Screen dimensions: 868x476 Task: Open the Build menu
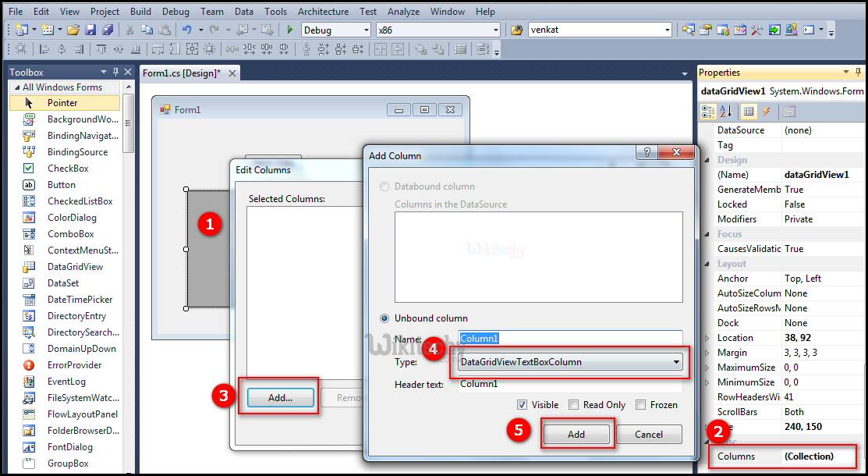pos(141,12)
